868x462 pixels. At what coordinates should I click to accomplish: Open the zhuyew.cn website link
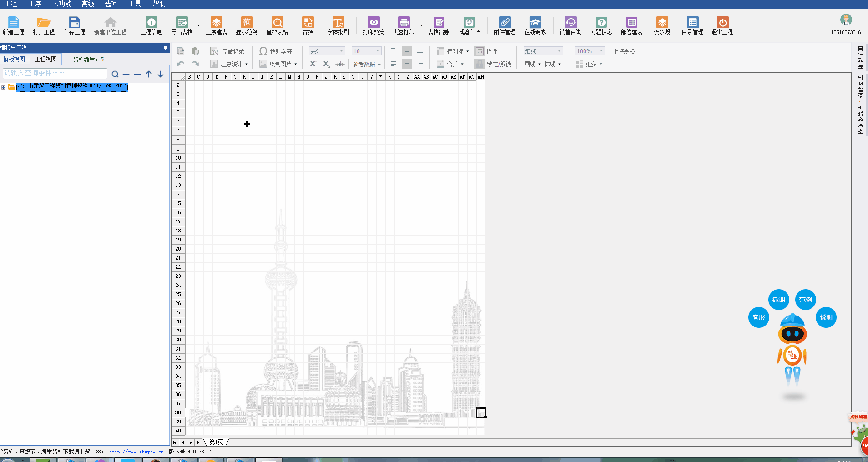tap(136, 452)
